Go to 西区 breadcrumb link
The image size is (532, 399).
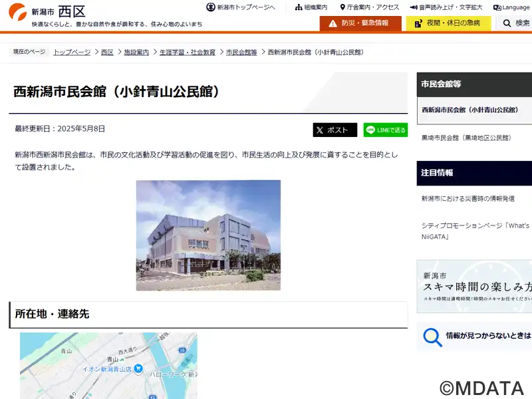[x=107, y=53]
